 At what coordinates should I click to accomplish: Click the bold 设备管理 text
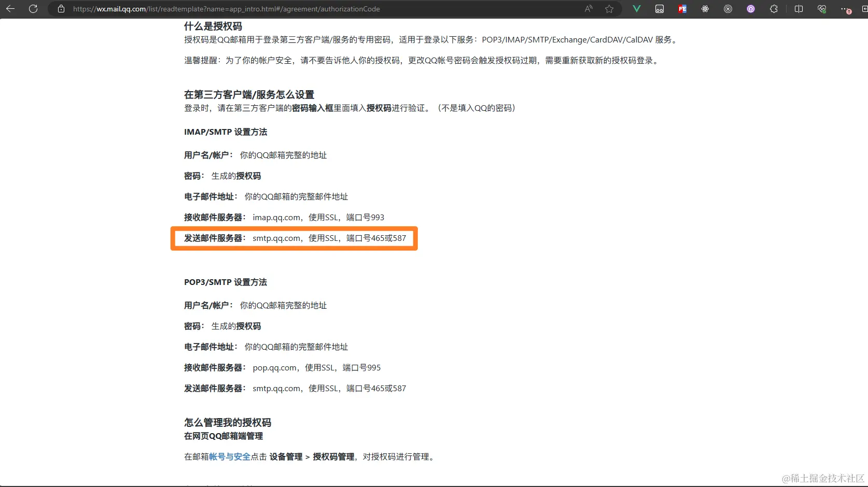click(x=286, y=456)
